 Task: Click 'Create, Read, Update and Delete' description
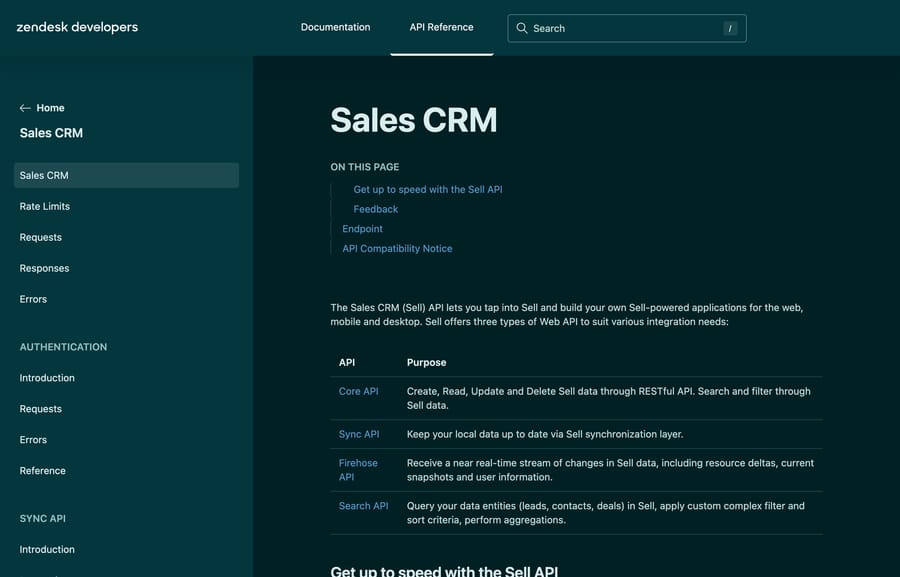[x=608, y=398]
